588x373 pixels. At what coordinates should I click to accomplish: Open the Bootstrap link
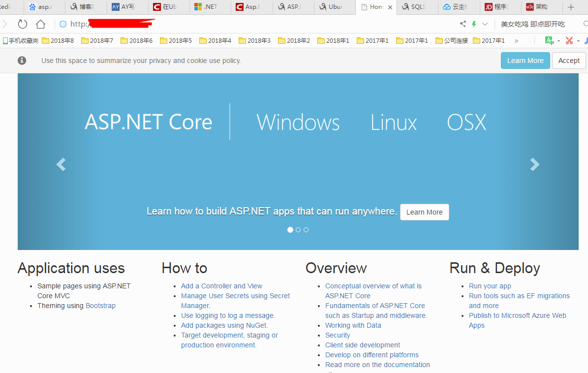(x=100, y=306)
